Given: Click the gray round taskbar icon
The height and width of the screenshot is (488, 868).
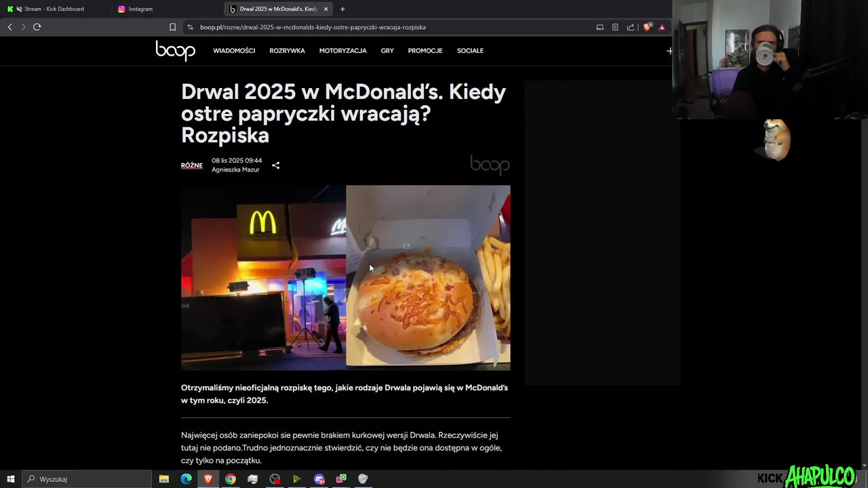Looking at the screenshot, I should pos(363,479).
